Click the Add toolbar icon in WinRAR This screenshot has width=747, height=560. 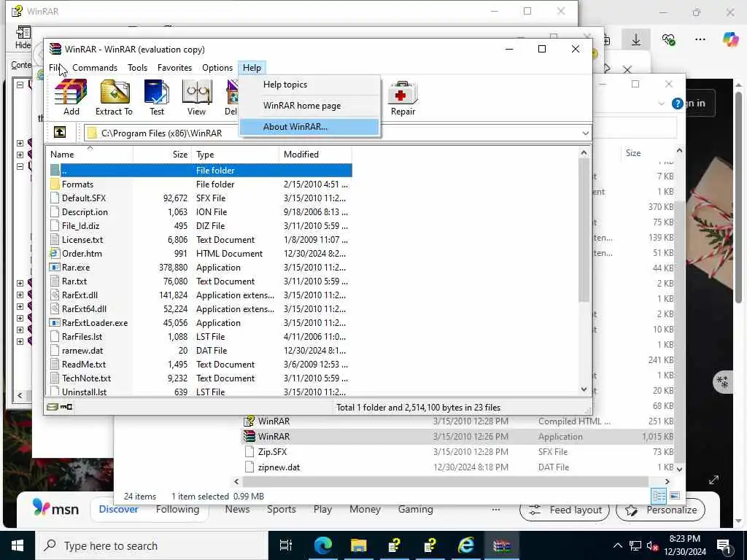coord(71,97)
